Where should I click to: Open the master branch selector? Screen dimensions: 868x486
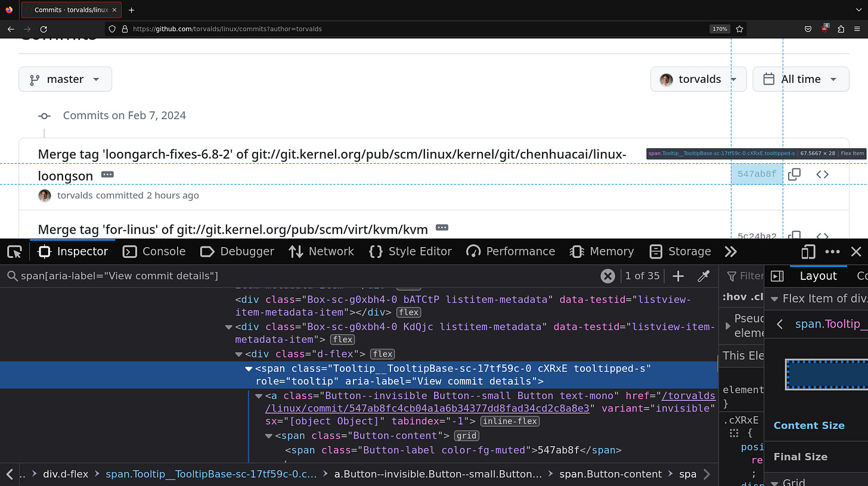[65, 79]
